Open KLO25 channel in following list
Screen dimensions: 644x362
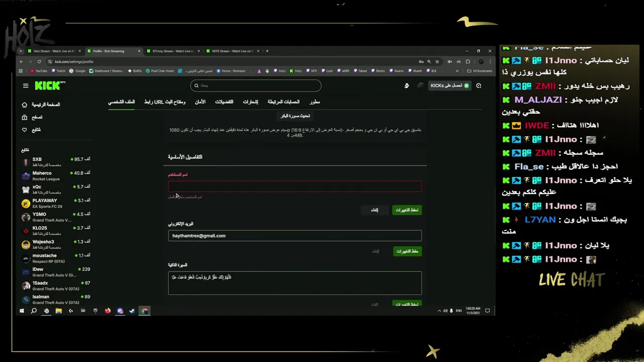coord(56,231)
